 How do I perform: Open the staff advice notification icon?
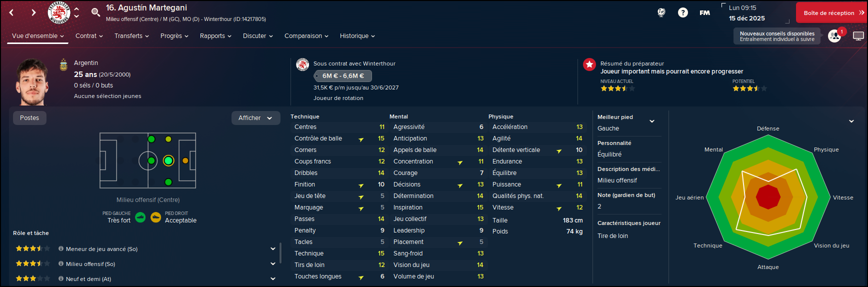[x=834, y=36]
